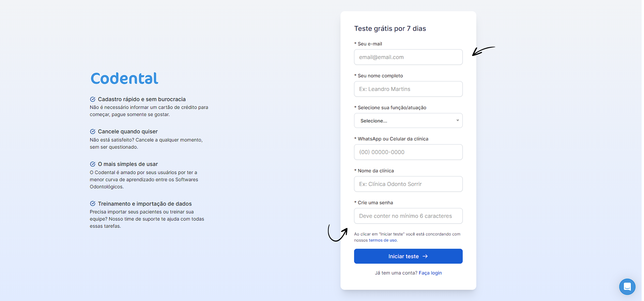Click the Codental logo
Viewport: 644px width, 301px height.
pos(124,78)
